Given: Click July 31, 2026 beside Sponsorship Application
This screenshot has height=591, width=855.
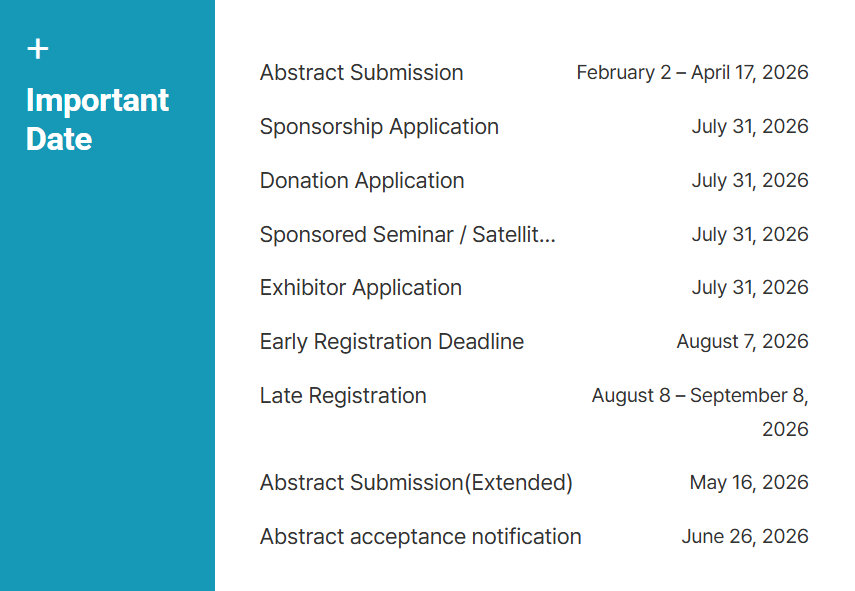Looking at the screenshot, I should pos(750,126).
